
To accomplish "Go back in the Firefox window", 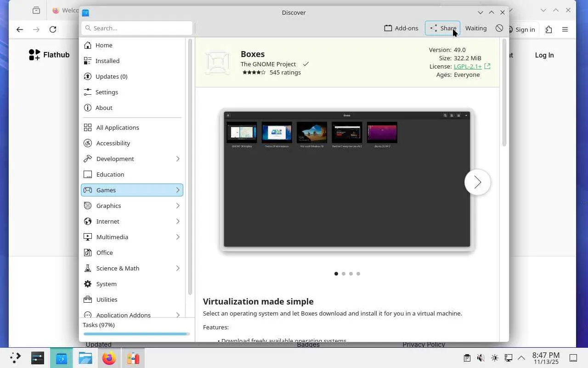I will (20, 29).
